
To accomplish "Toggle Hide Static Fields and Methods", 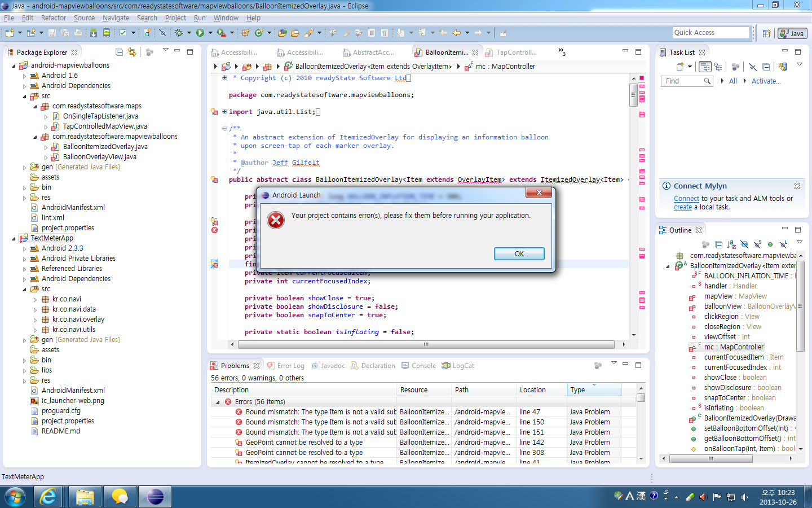I will tap(758, 244).
